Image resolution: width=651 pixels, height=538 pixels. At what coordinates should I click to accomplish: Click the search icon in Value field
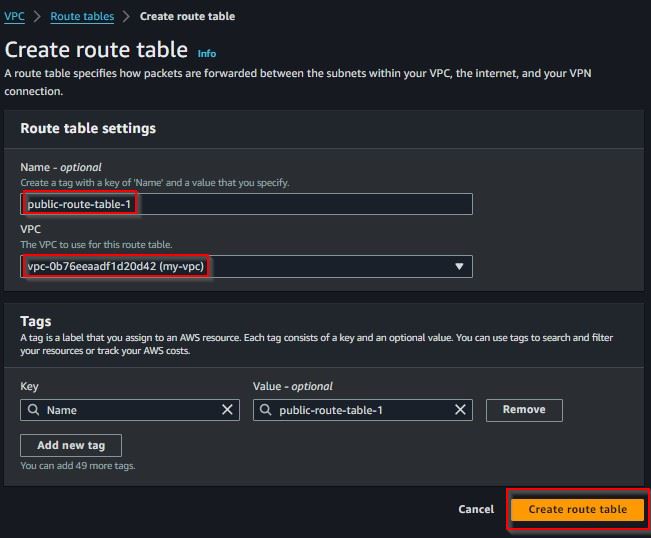[266, 410]
